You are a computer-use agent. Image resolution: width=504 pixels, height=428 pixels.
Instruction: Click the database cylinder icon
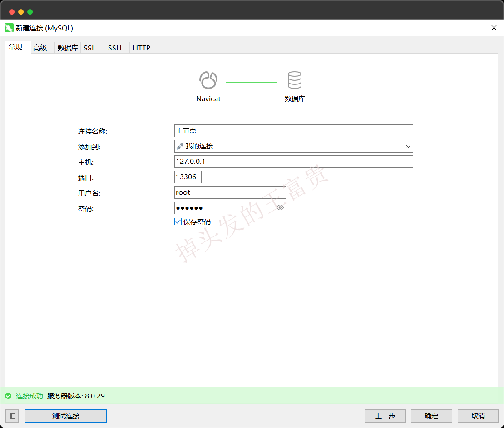tap(294, 80)
